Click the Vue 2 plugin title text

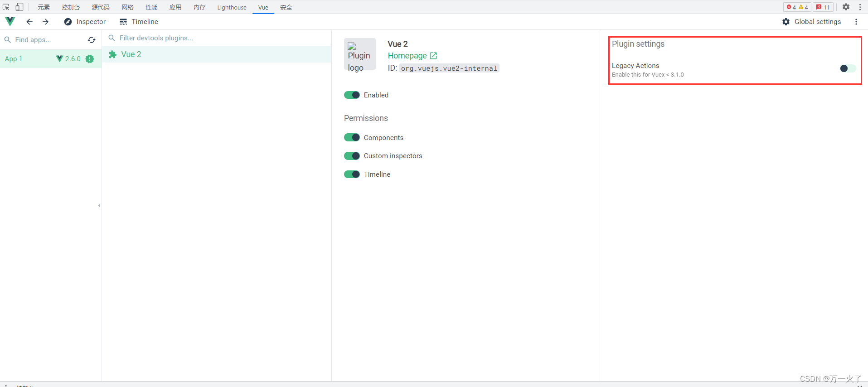pyautogui.click(x=398, y=44)
